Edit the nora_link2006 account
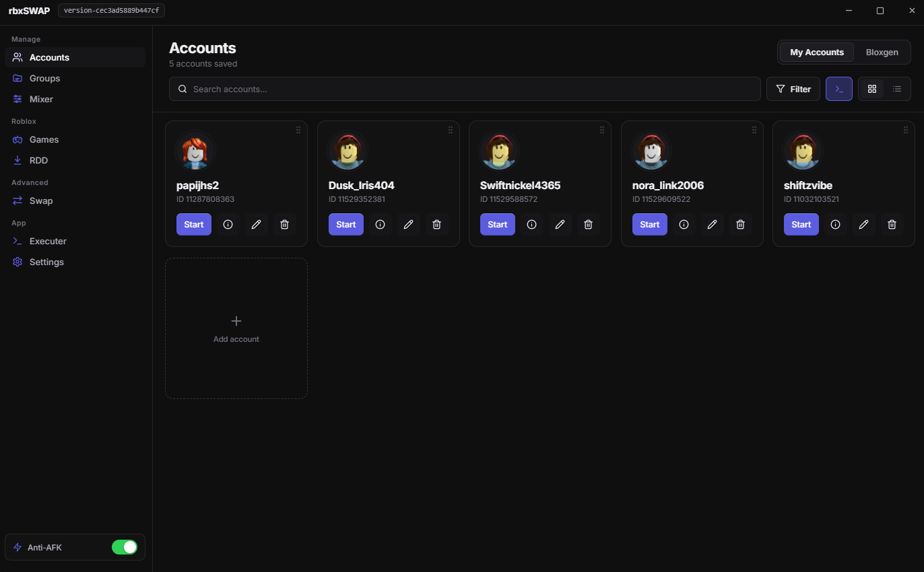The image size is (924, 572). (x=712, y=225)
